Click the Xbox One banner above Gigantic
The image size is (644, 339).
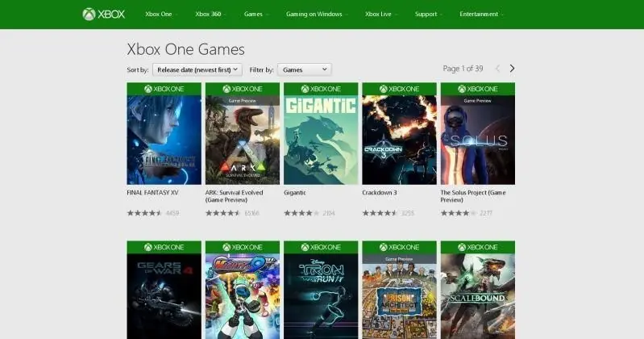(321, 89)
